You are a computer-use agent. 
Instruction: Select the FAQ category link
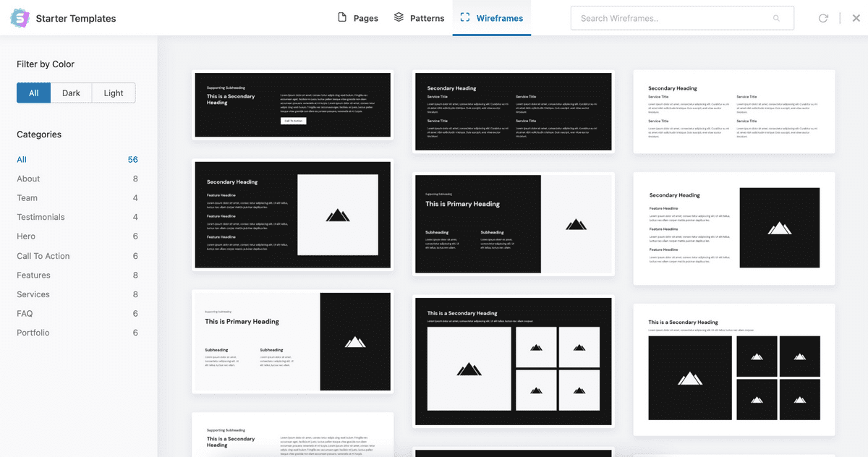click(x=24, y=313)
